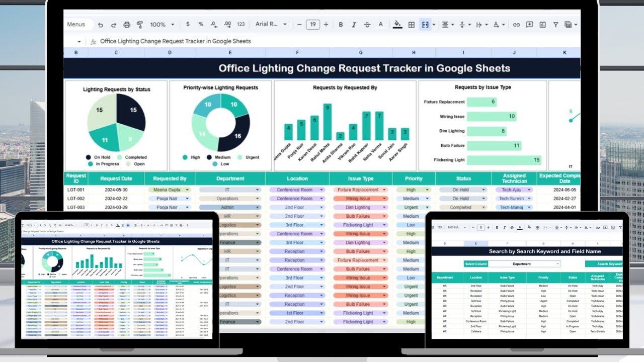Open the Completed status chip in LGT-003 row
This screenshot has height=362, width=644.
(463, 207)
